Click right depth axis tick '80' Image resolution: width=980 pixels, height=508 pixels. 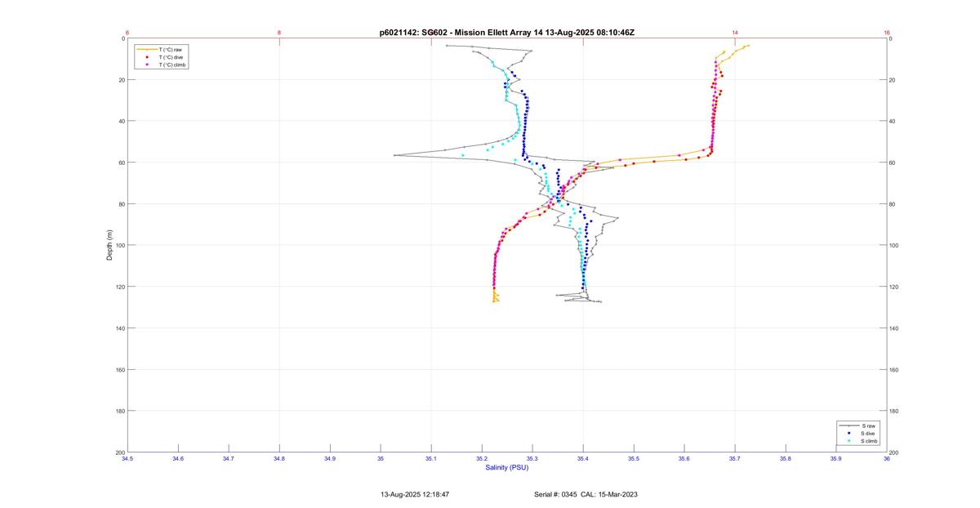tap(893, 204)
